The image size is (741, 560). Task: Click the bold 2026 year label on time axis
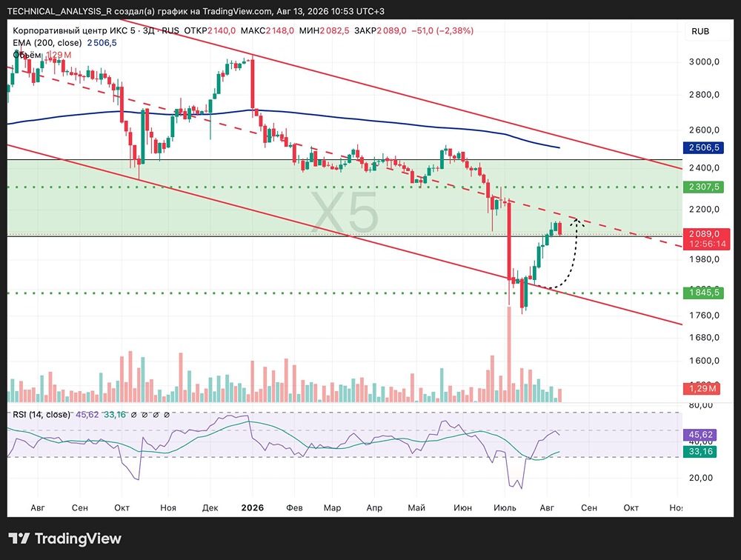coord(253,508)
